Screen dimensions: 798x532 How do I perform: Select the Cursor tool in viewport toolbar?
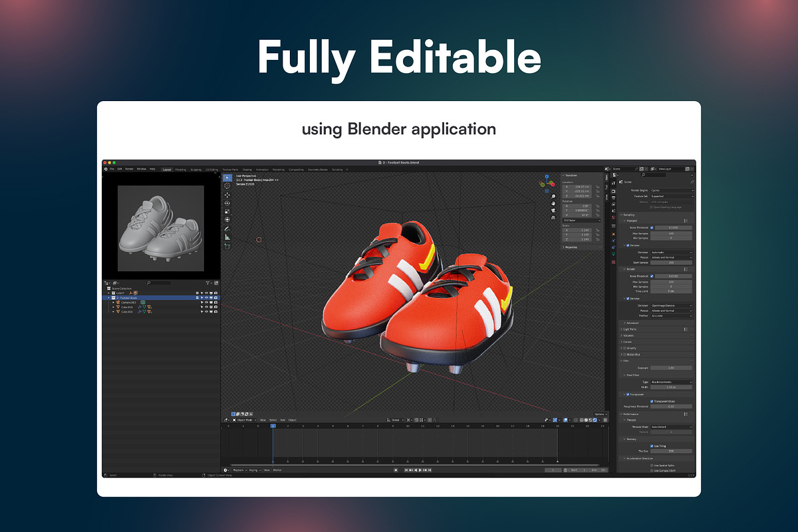(x=227, y=186)
